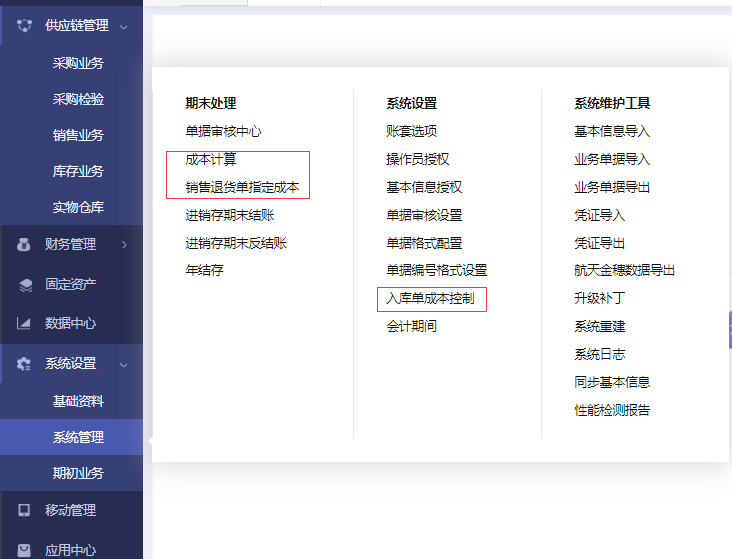Click the 固定资产 layers icon
This screenshot has height=559, width=732.
(x=26, y=284)
